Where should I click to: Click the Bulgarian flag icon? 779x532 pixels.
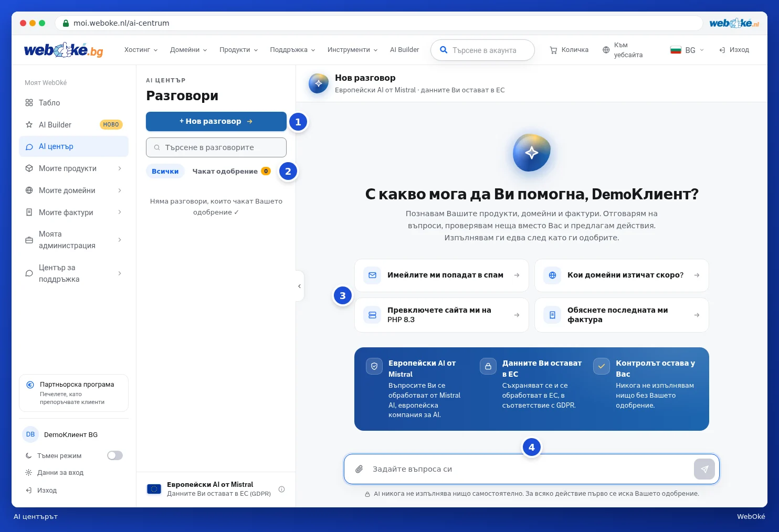676,50
